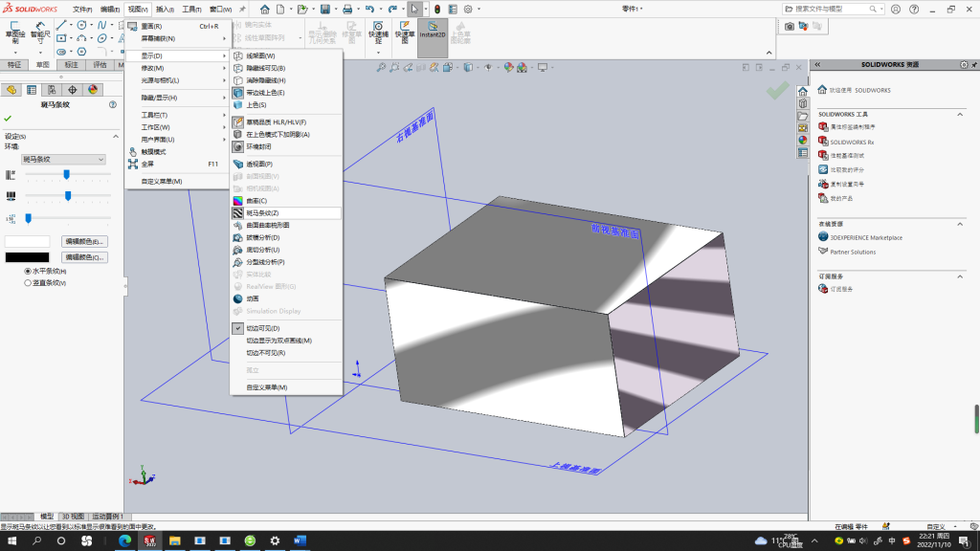This screenshot has height=551, width=980.
Task: Toggle 切边可见(D) checked menu item
Action: tap(286, 329)
